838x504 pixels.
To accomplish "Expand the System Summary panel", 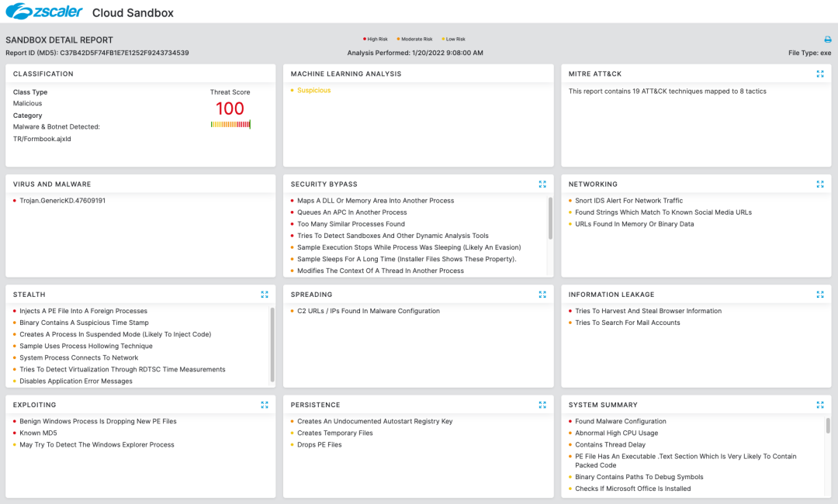I will 820,405.
